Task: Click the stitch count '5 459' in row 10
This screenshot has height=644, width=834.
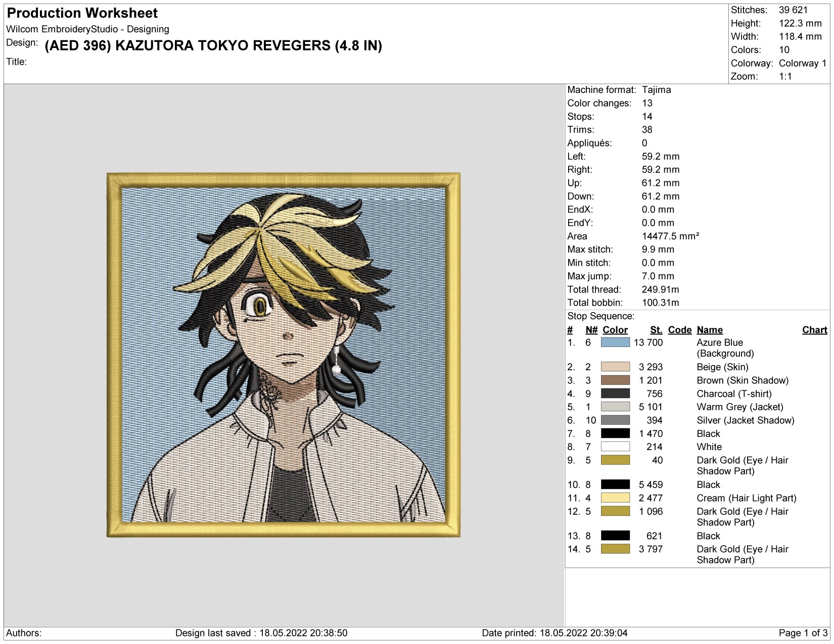Action: pos(651,484)
